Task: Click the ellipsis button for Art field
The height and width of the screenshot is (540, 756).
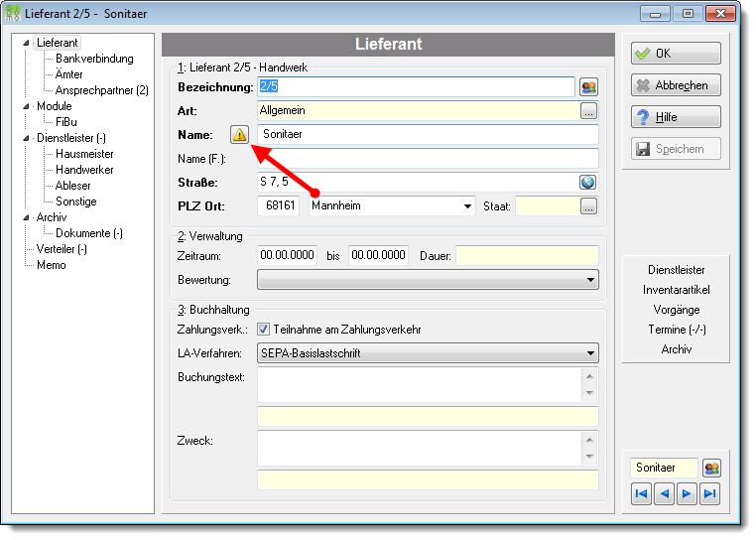Action: [588, 111]
